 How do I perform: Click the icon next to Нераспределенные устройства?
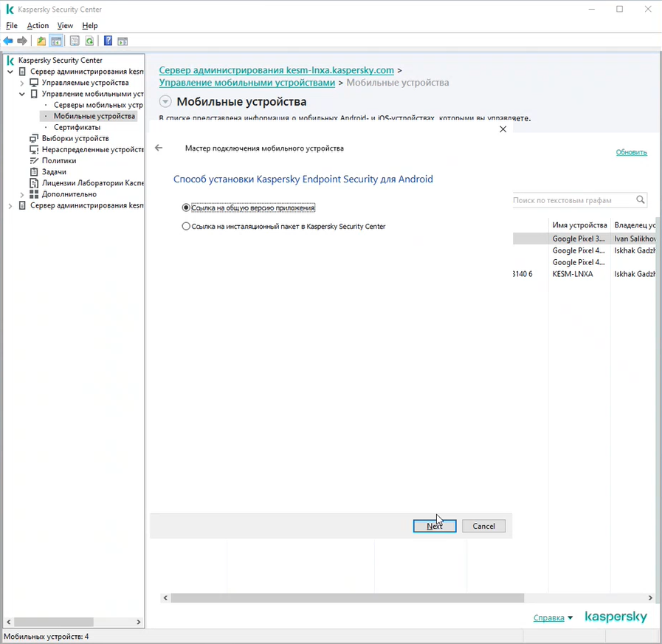[34, 150]
